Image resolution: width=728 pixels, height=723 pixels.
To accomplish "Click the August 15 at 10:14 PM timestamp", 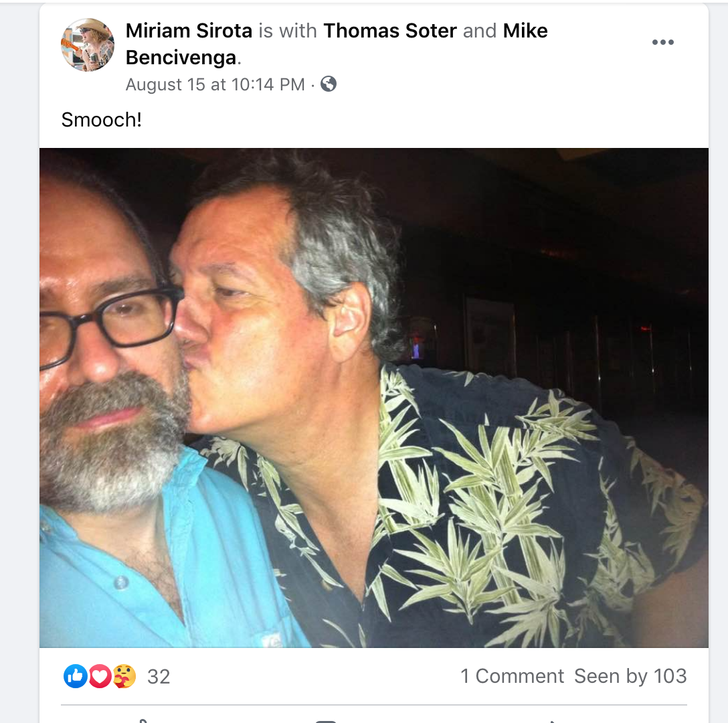I will (x=215, y=84).
